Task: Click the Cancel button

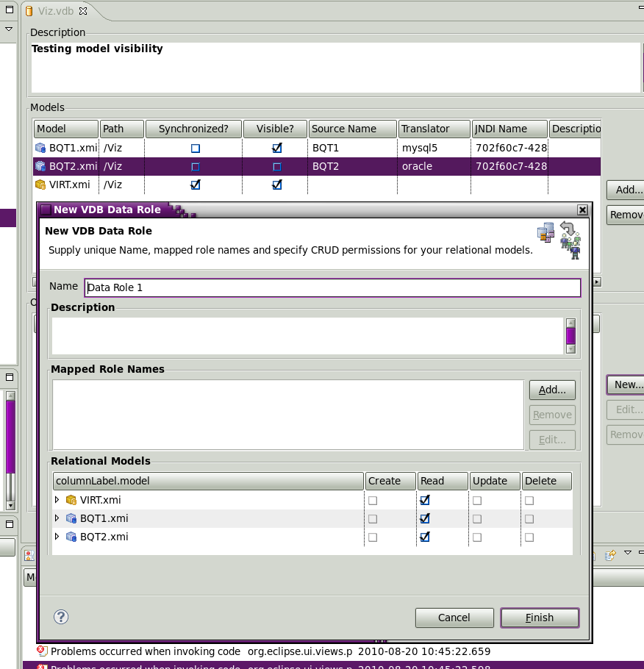Action: coord(454,618)
